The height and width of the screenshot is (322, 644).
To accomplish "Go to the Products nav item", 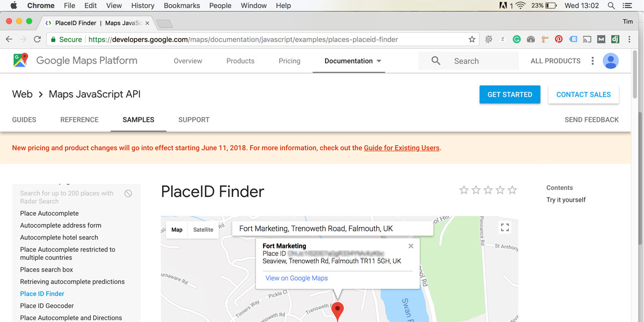I will (x=240, y=61).
